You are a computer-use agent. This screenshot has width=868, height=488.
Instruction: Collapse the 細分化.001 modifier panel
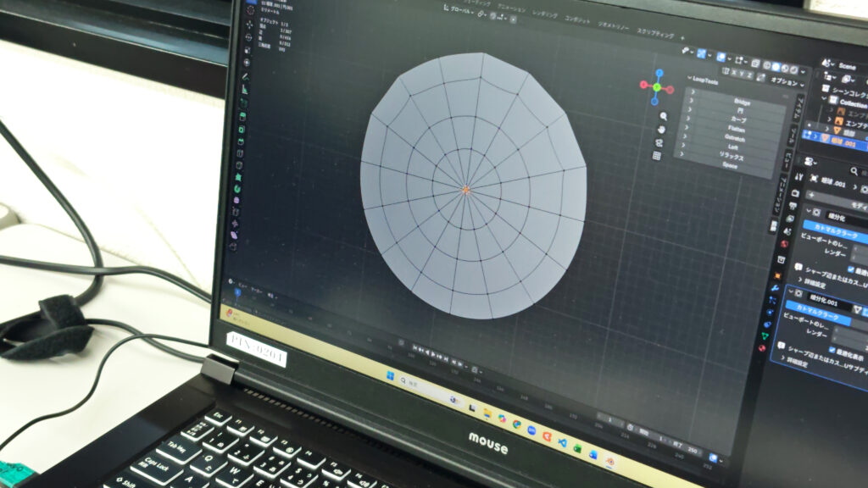pos(791,291)
